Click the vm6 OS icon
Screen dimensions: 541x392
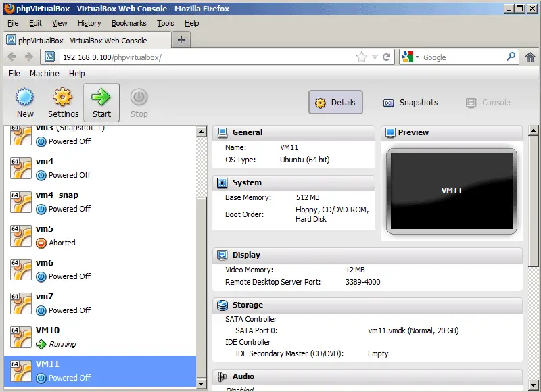click(21, 270)
